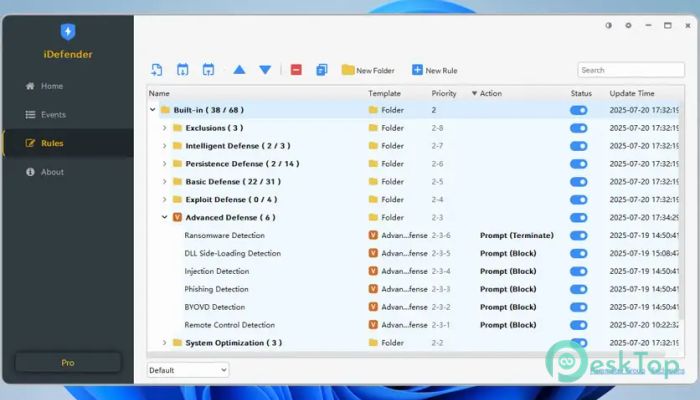
Task: Open the Home page
Action: pyautogui.click(x=44, y=86)
